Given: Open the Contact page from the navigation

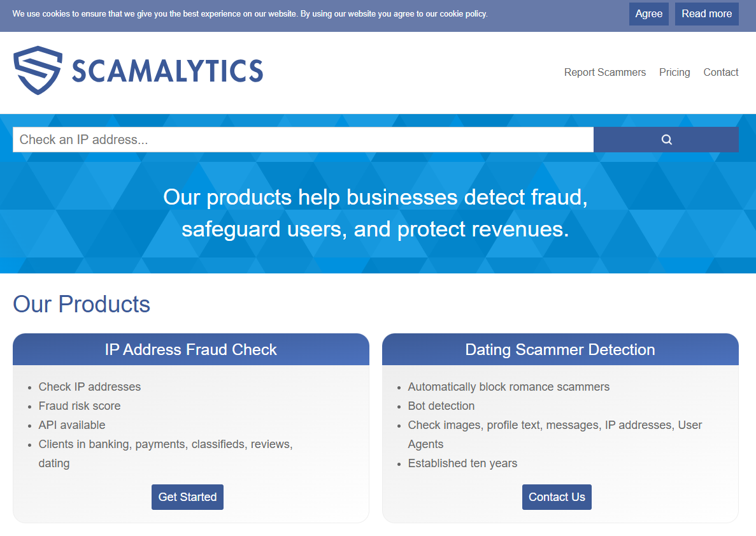Looking at the screenshot, I should 720,72.
